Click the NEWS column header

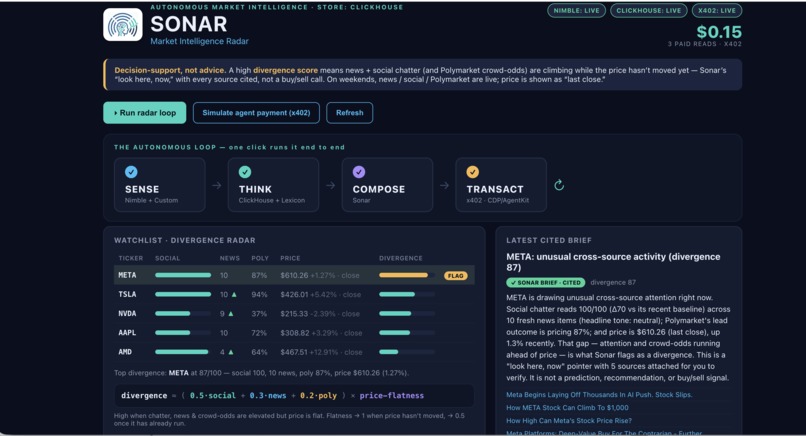pos(230,258)
